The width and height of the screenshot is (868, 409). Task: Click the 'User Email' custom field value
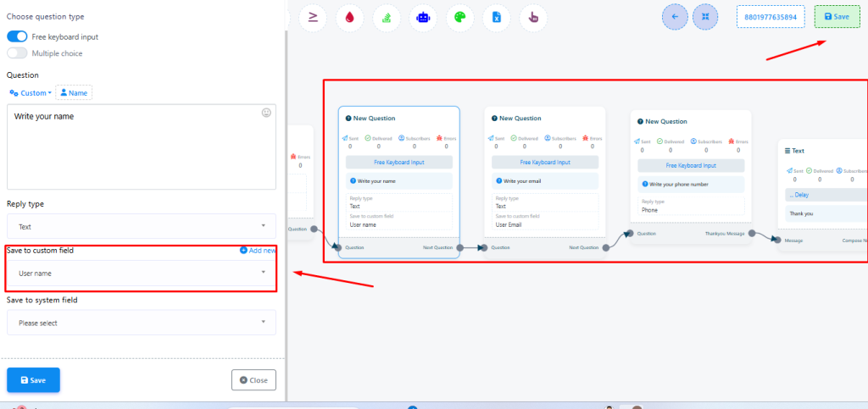pos(509,225)
